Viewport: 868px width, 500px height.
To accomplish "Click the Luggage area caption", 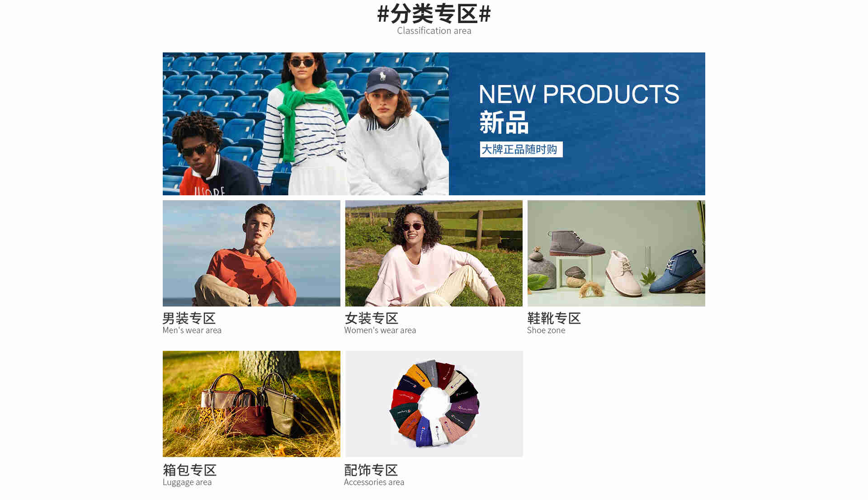I will coord(187,482).
